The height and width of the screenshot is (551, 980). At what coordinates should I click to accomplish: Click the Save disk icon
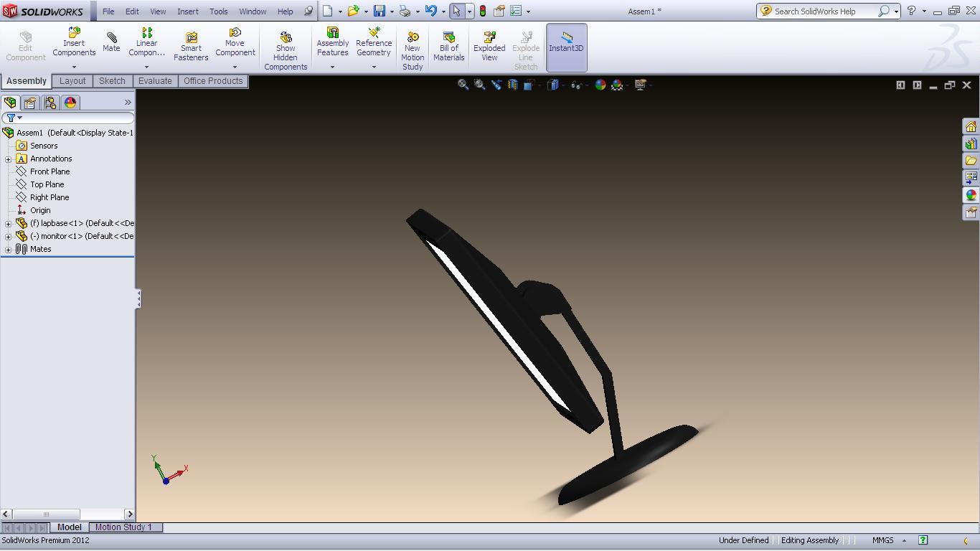coord(380,11)
